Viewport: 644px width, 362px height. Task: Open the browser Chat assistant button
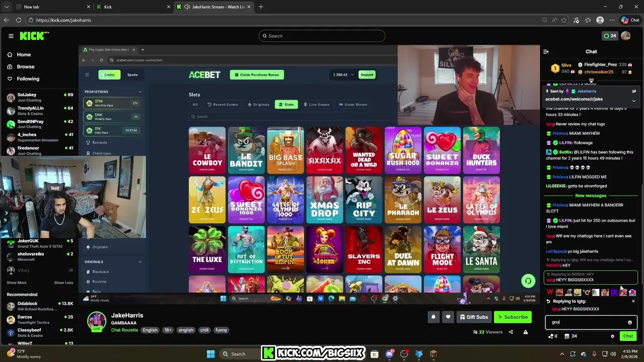631,20
